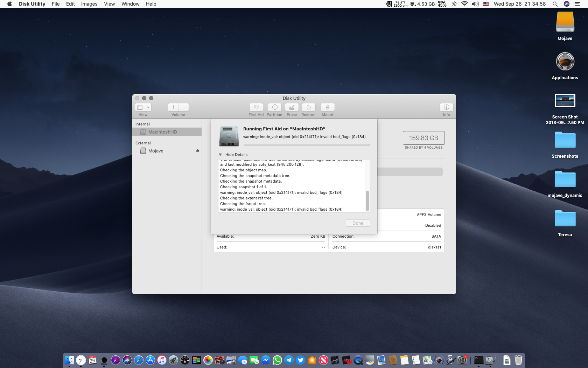Screen dimensions: 588x368
Task: Run First Aid from the toolbar
Action: pos(256,107)
